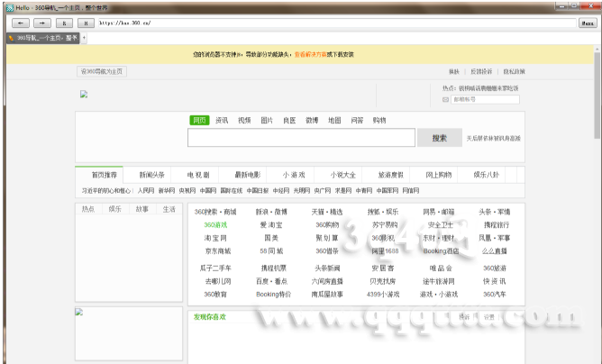Image resolution: width=602 pixels, height=364 pixels.
Task: Open the green 360游戏 link
Action: pos(215,224)
